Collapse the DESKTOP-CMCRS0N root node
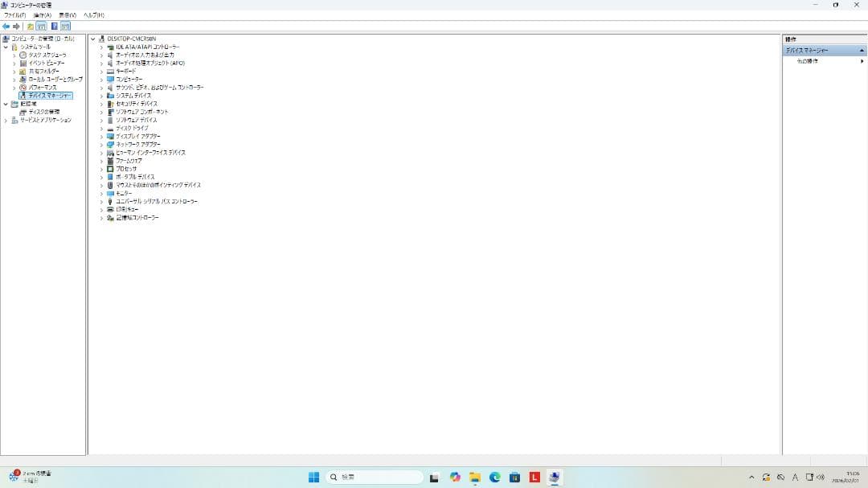 pos(92,38)
